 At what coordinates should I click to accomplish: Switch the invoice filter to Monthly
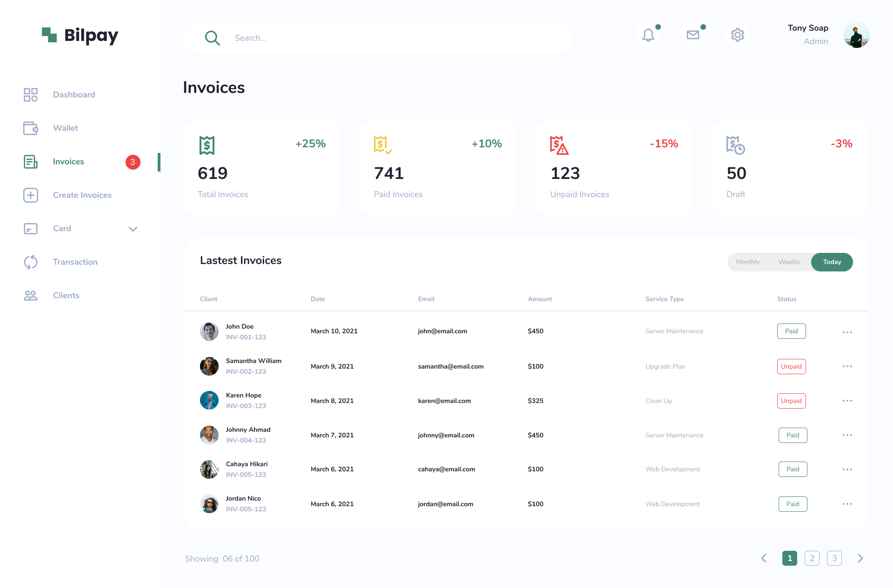point(748,262)
